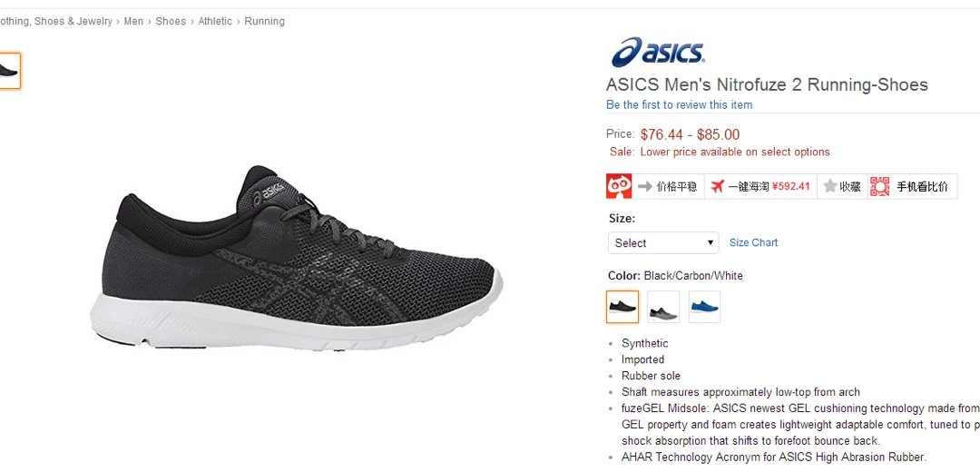The width and height of the screenshot is (980, 472).
Task: Click the ASICS brand logo
Action: [x=658, y=52]
